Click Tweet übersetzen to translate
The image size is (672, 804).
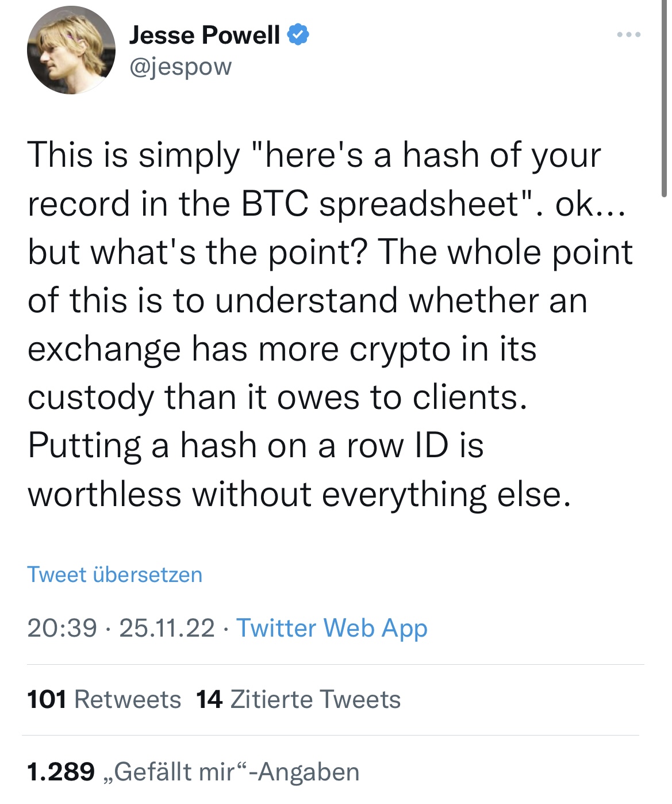[115, 575]
